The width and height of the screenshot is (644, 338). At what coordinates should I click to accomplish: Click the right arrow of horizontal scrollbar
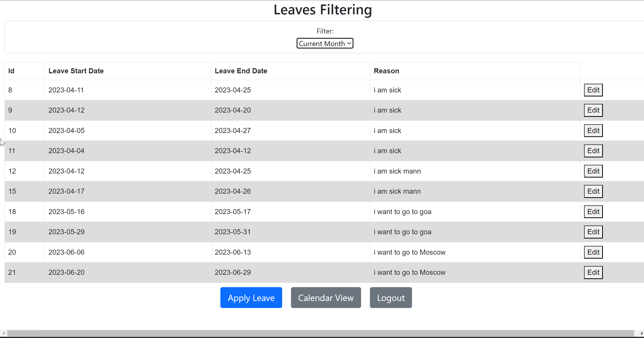pos(642,333)
